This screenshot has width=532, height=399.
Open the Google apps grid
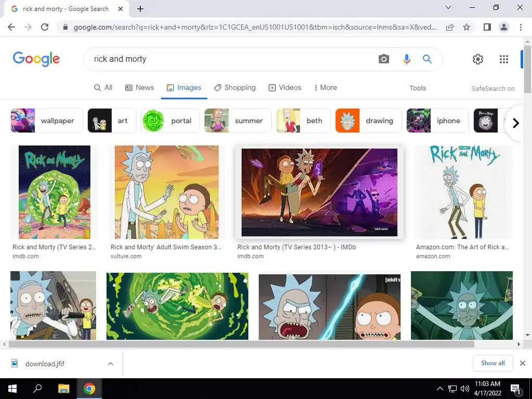(x=504, y=59)
